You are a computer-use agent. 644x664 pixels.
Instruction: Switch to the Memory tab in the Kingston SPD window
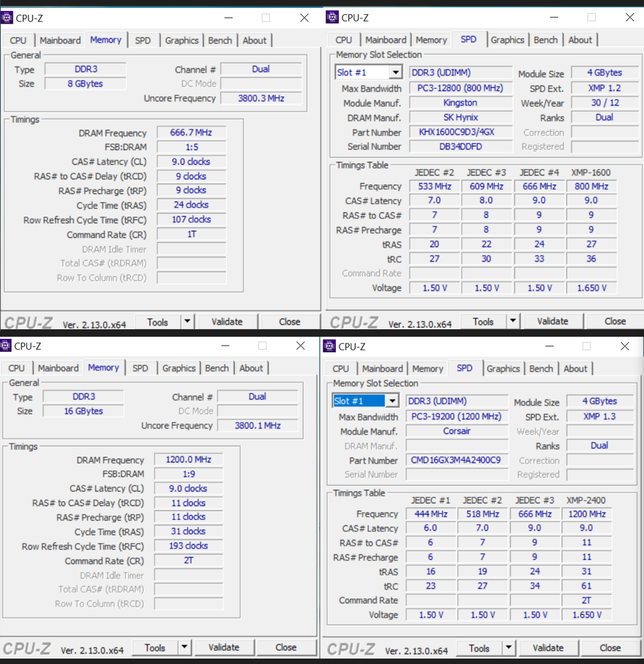tap(432, 40)
